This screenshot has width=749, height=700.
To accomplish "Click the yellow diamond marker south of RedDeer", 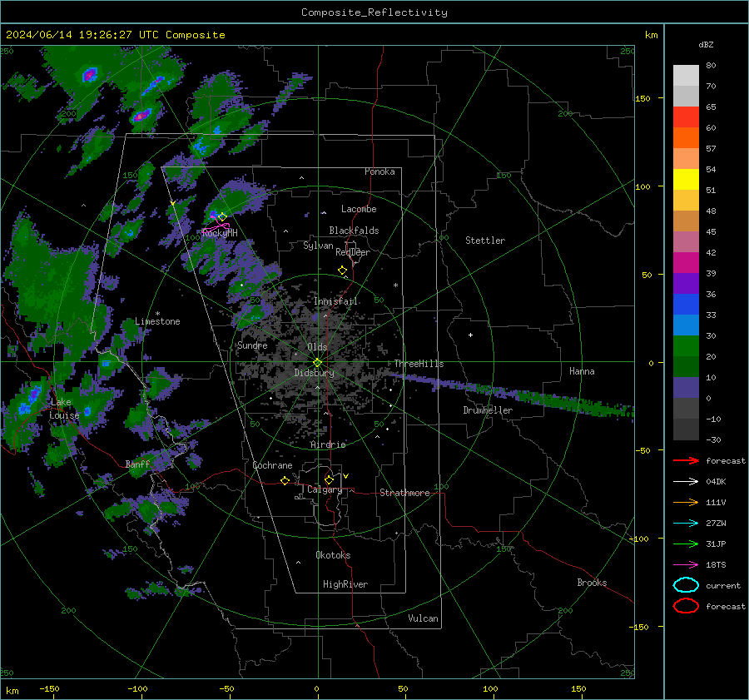I will pyautogui.click(x=342, y=271).
